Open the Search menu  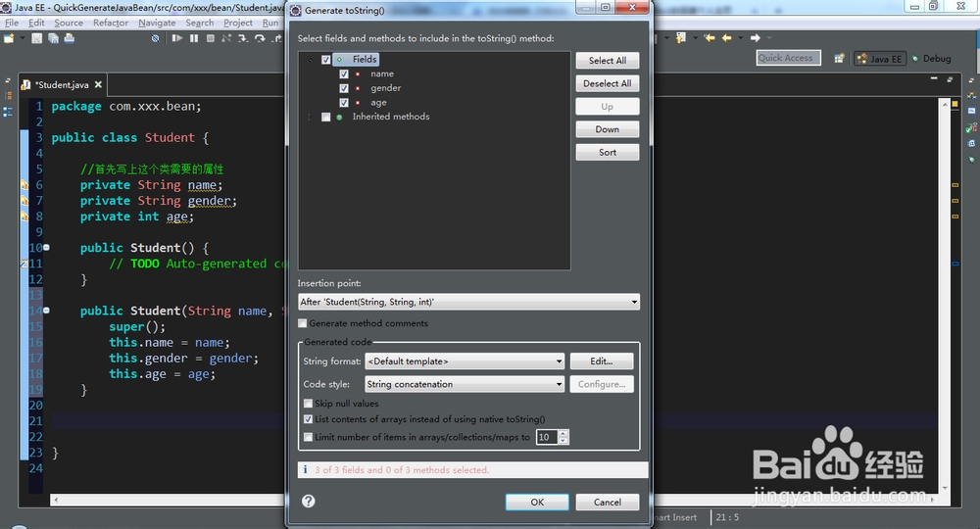click(x=199, y=23)
